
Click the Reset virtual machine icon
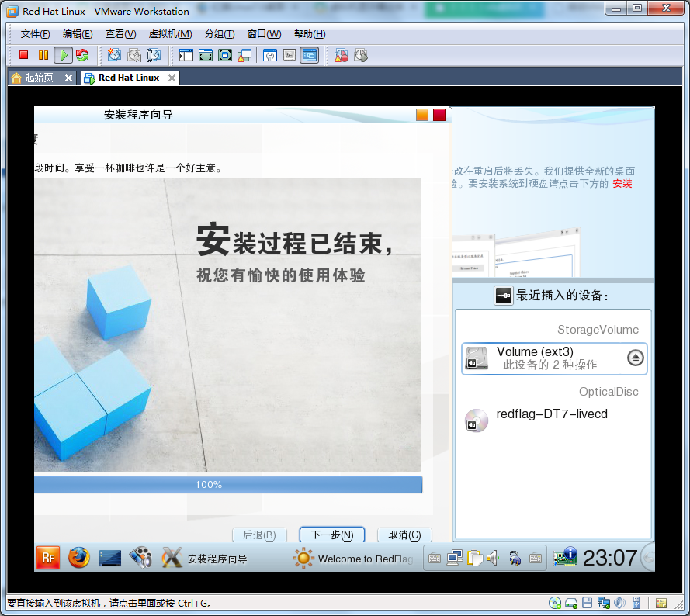pyautogui.click(x=82, y=55)
